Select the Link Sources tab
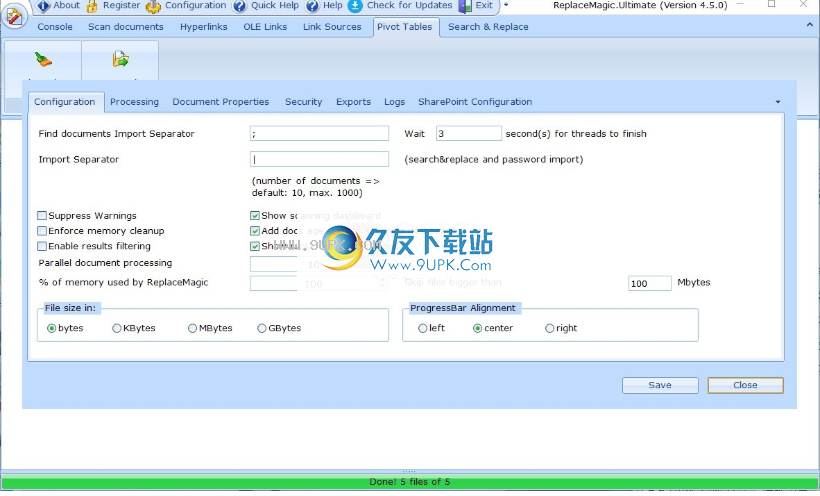The height and width of the screenshot is (496, 820). tap(332, 27)
